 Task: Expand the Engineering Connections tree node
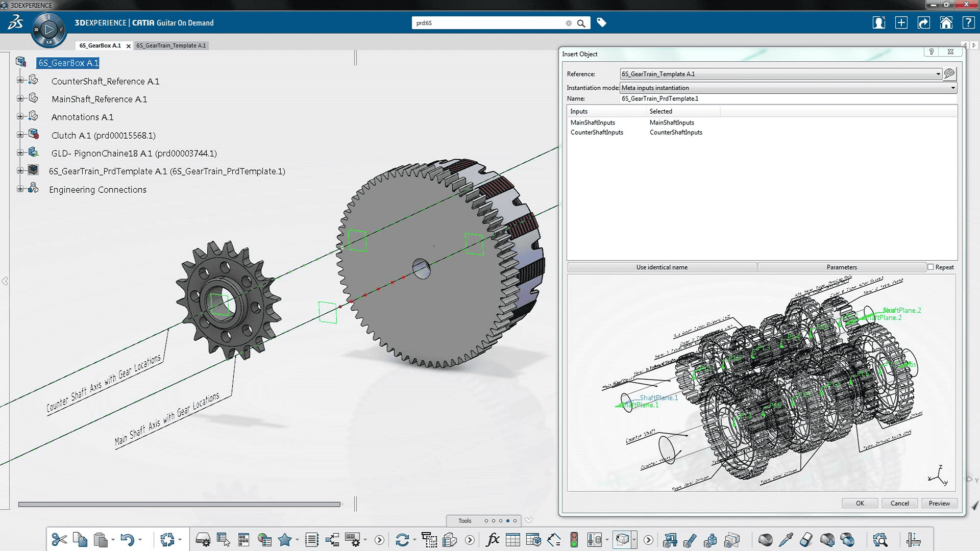tap(20, 189)
